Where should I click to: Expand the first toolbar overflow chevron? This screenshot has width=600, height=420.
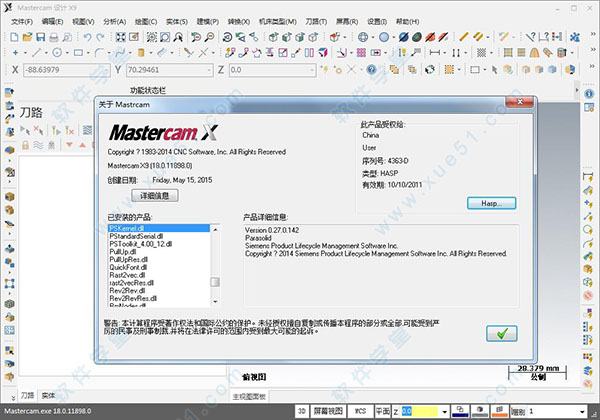click(593, 34)
